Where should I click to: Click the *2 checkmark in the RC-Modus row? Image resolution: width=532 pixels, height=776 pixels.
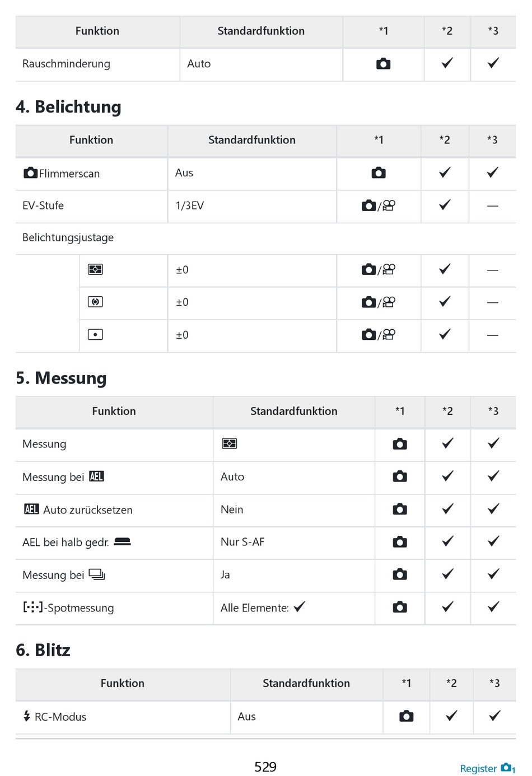tap(451, 716)
